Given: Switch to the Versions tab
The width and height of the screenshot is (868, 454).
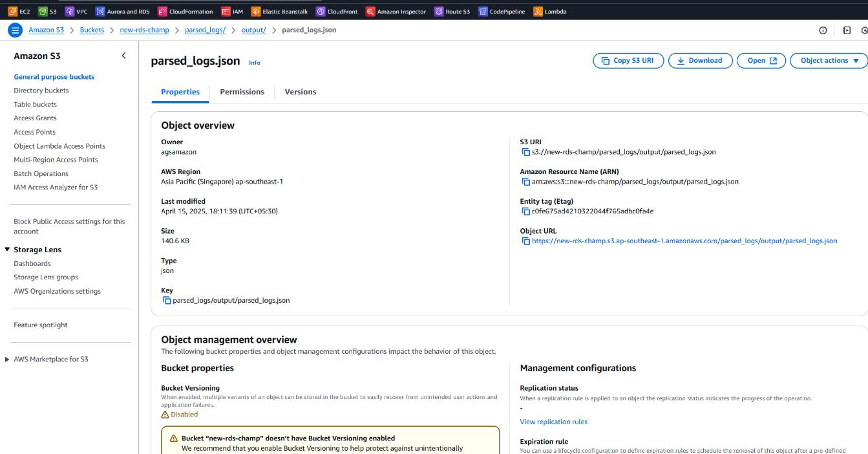Looking at the screenshot, I should tap(301, 92).
